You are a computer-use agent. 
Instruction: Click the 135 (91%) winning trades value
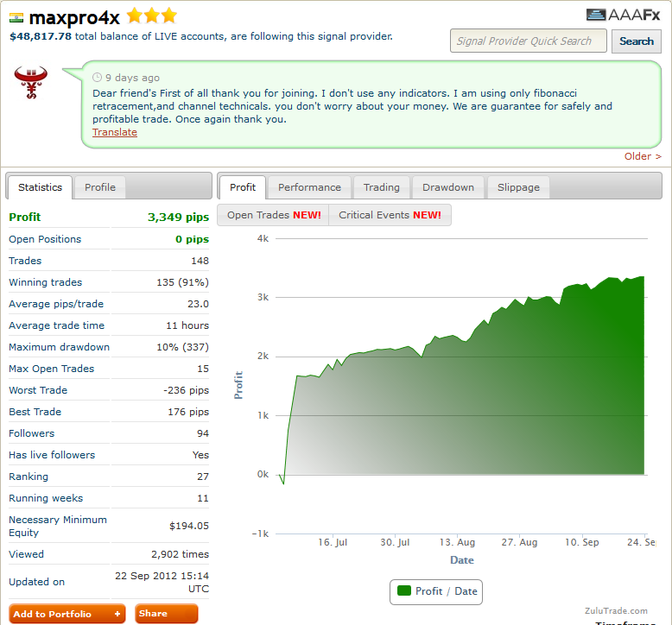click(182, 282)
